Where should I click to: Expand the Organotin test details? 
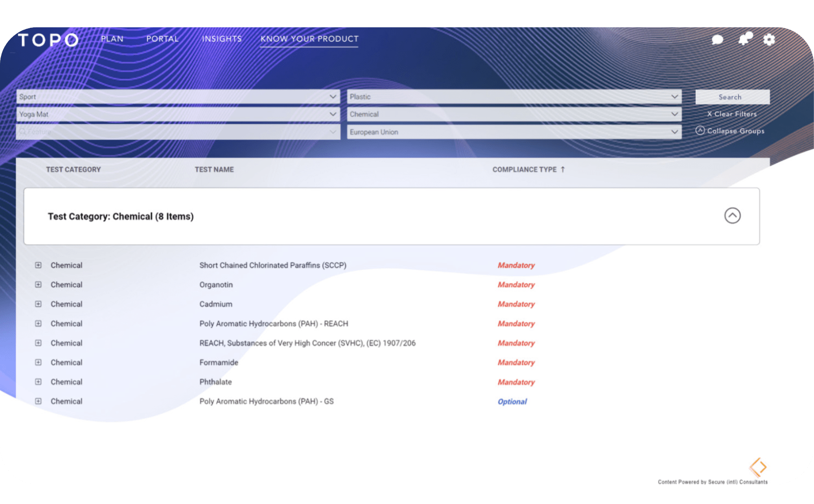38,284
